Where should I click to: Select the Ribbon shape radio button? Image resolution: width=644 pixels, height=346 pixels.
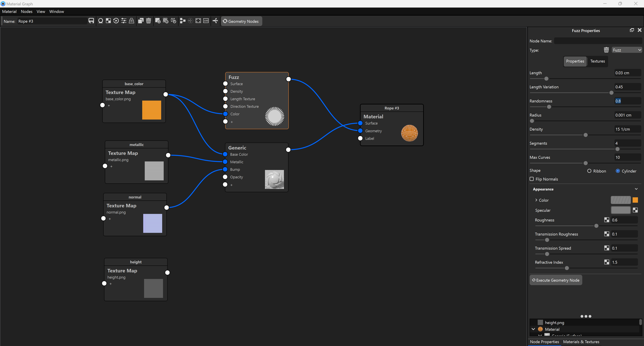pos(589,171)
